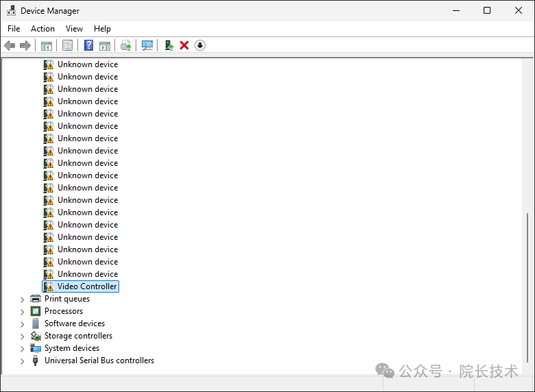This screenshot has height=392, width=535.
Task: Click the gear with green arrow toolbar icon
Action: [126, 45]
